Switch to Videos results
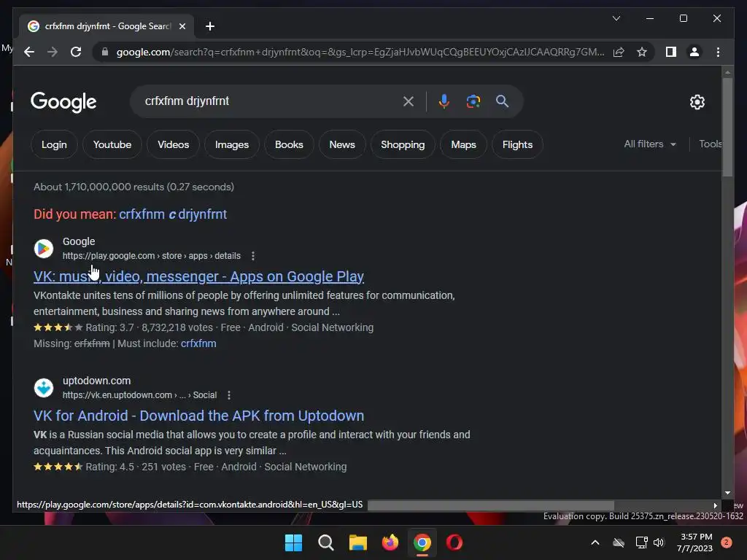The width and height of the screenshot is (747, 560). click(x=173, y=144)
